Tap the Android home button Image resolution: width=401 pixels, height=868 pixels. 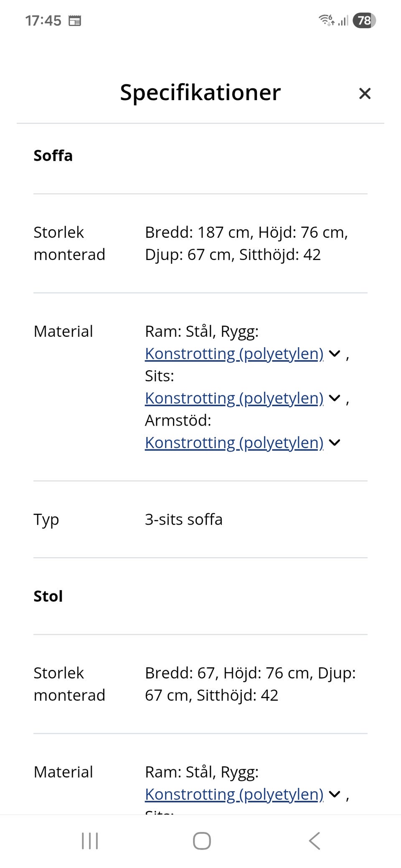click(x=201, y=841)
